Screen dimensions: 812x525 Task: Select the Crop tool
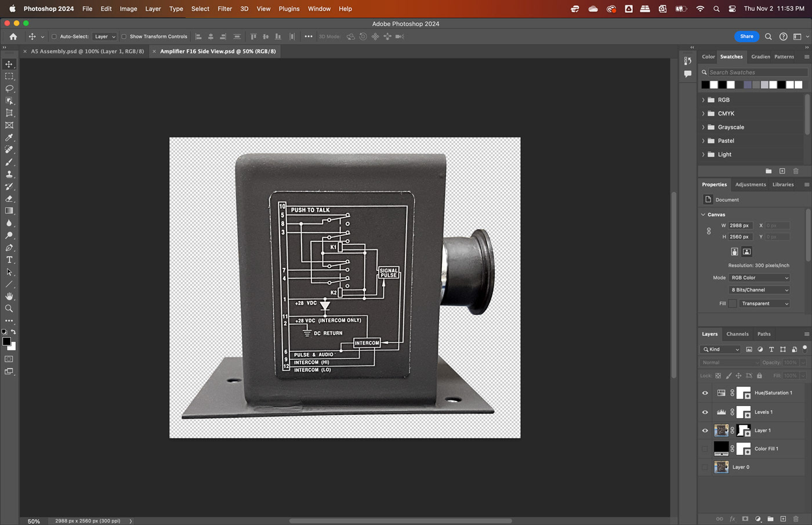pos(9,113)
